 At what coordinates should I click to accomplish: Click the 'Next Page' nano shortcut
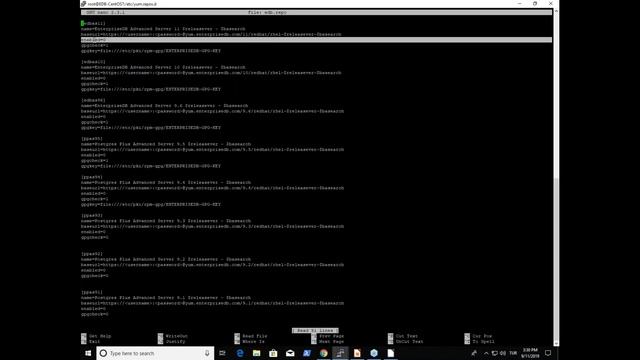click(327, 341)
